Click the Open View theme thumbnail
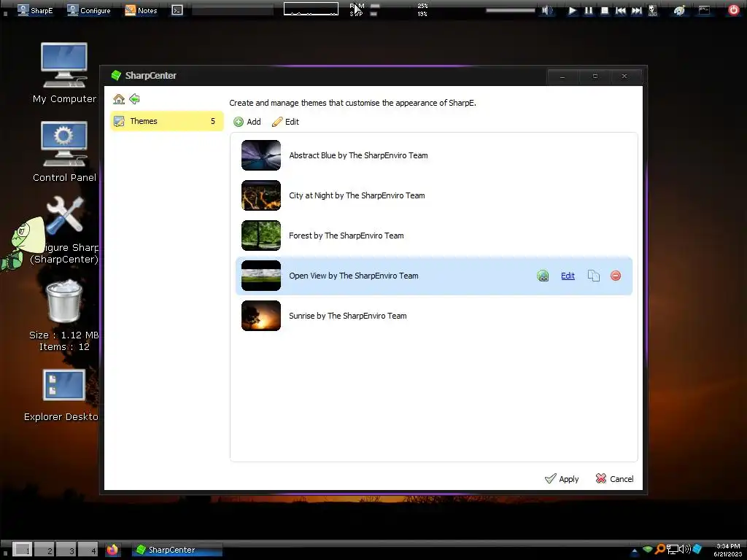The image size is (747, 560). [x=261, y=276]
